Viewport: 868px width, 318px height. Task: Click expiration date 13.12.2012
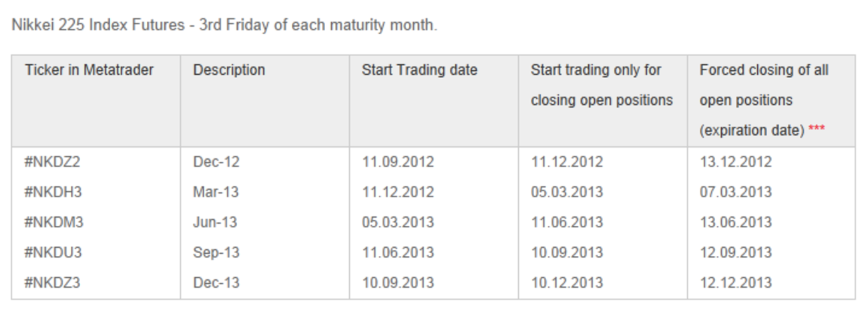click(x=736, y=162)
